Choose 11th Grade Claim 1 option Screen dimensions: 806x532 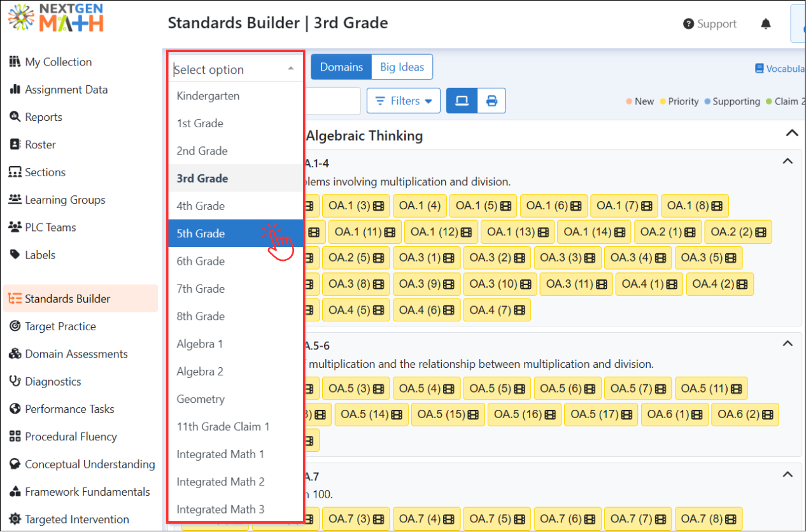(236, 426)
